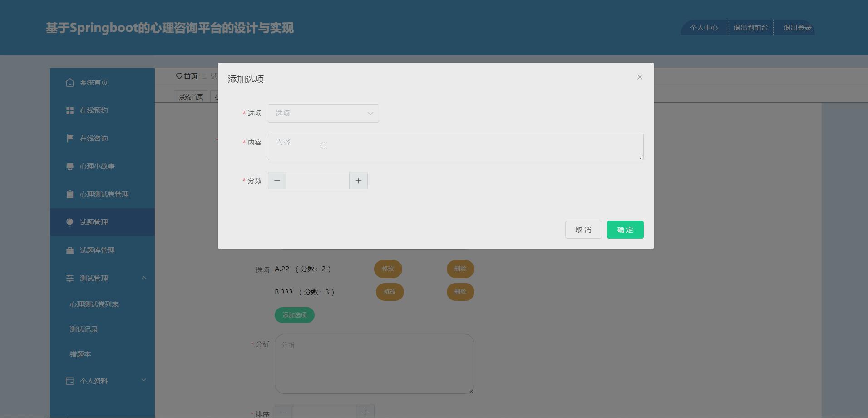Viewport: 868px width, 418px height.
Task: Increase 分数 using the plus stepper
Action: (358, 180)
